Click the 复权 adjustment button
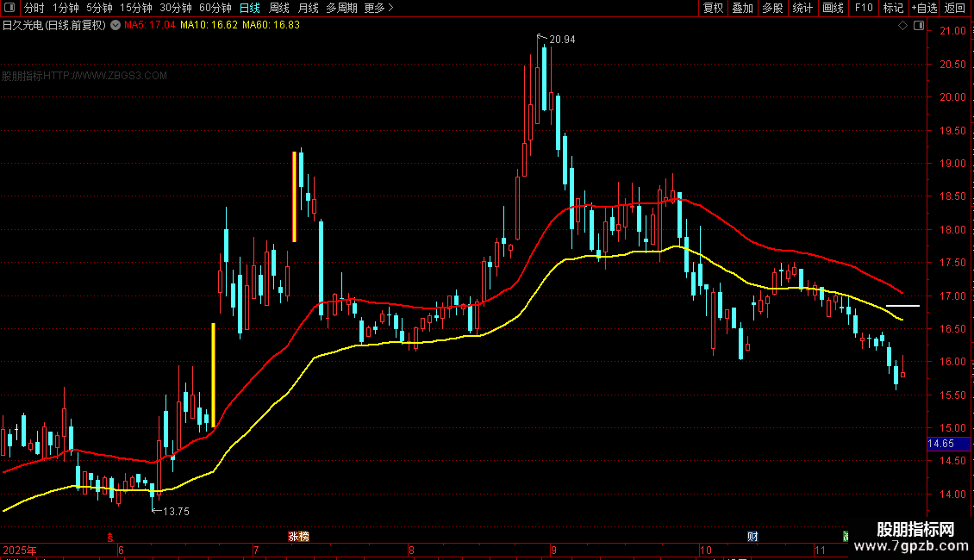Screen dimensions: 974x560 [x=713, y=8]
